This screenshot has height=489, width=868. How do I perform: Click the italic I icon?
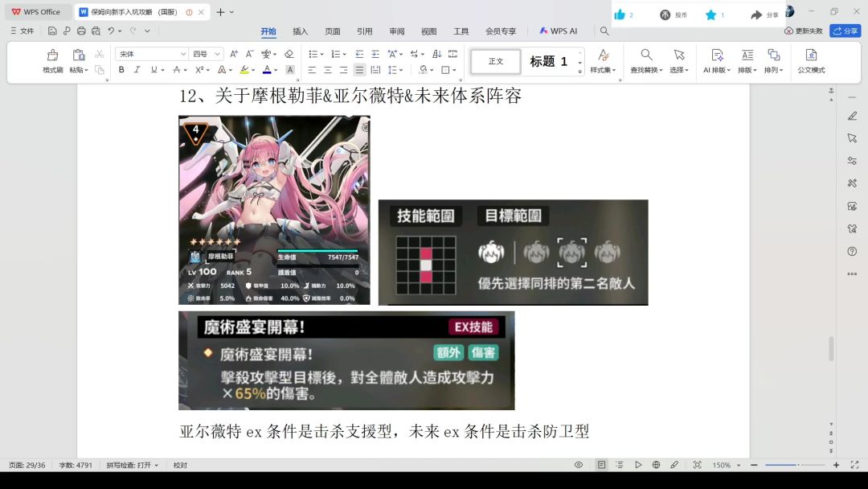pos(137,70)
